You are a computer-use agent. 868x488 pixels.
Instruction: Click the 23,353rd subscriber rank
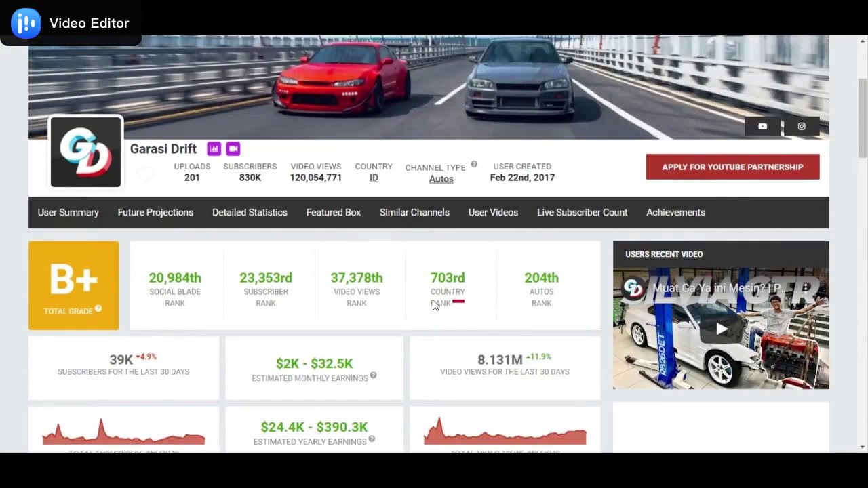pos(266,278)
